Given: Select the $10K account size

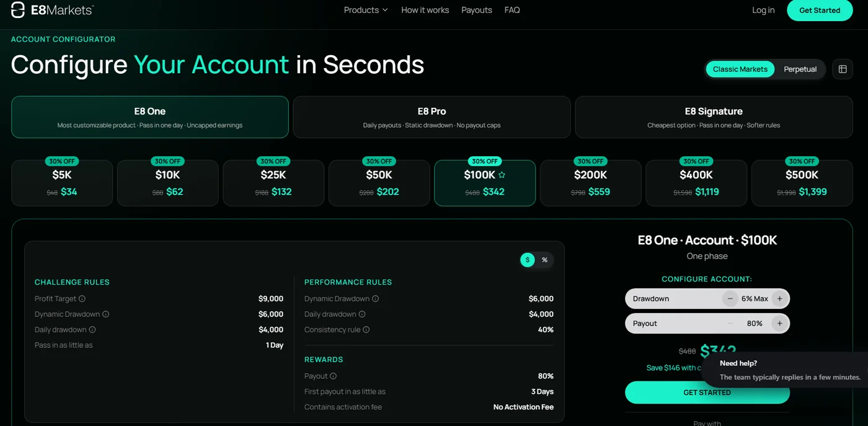Looking at the screenshot, I should point(168,183).
